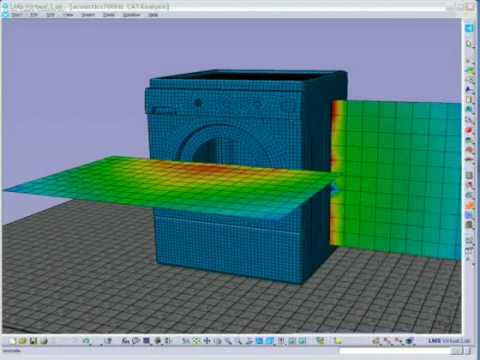The width and height of the screenshot is (480, 360).
Task: Click the second blue cube view icon with dropdown
Action: [x=269, y=341]
